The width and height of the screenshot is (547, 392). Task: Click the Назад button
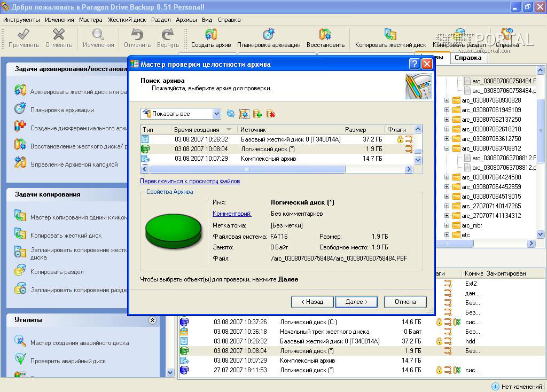(x=312, y=302)
